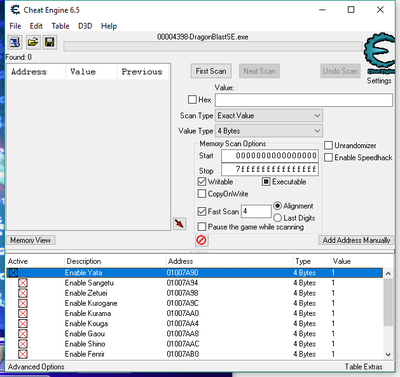Toggle the active box for Enable Shino
The height and width of the screenshot is (377, 400).
pos(23,344)
